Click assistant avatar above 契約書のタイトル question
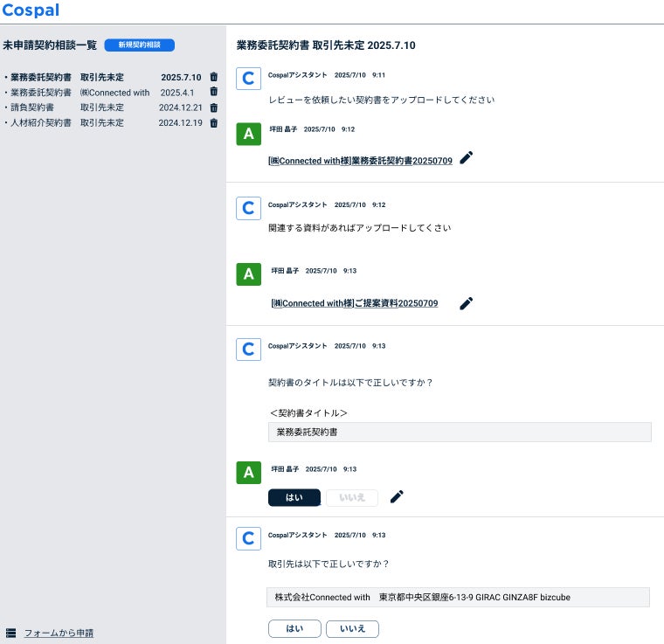 pyautogui.click(x=248, y=350)
